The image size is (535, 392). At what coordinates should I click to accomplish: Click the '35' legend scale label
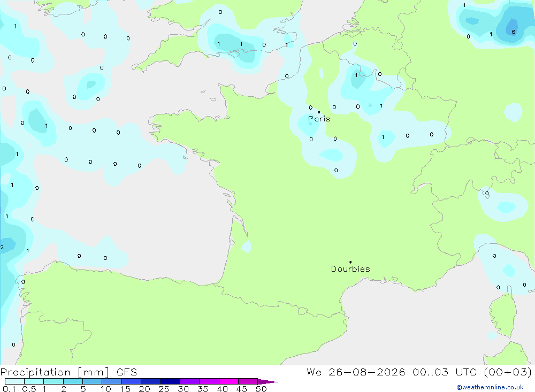[x=203, y=389]
